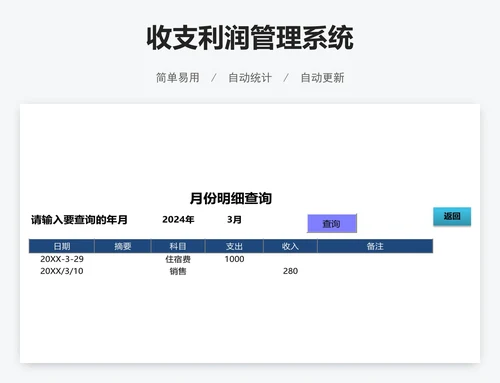Click the 简单易用 subtitle text
The image size is (500, 383).
[x=178, y=78]
